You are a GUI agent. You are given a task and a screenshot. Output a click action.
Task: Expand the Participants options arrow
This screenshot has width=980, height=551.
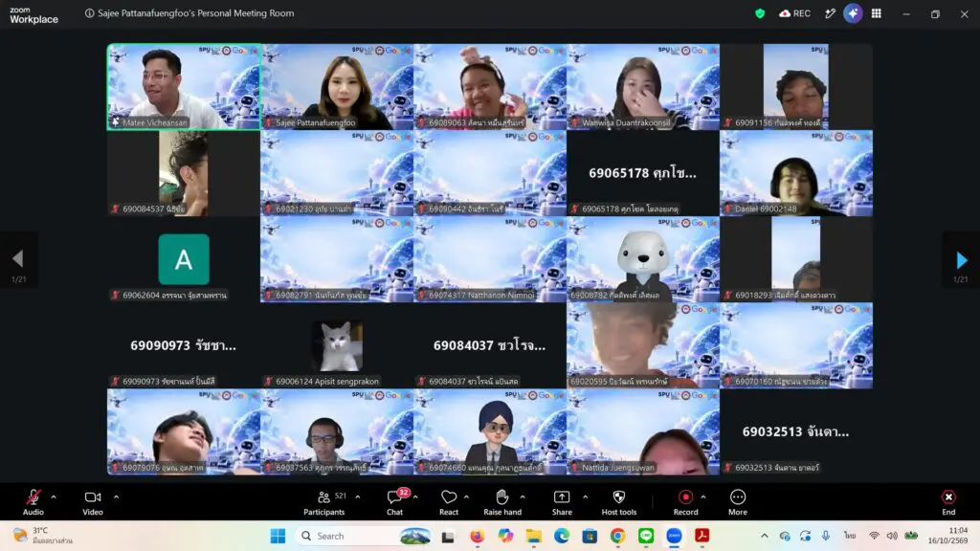click(358, 497)
